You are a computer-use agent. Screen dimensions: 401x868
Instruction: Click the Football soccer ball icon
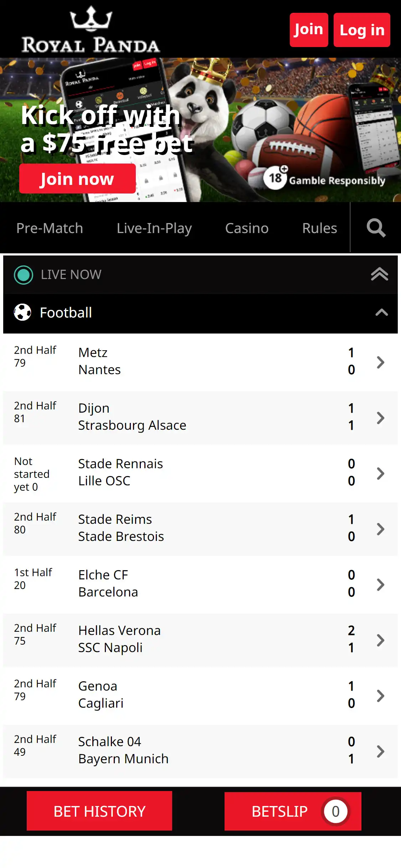pos(22,312)
